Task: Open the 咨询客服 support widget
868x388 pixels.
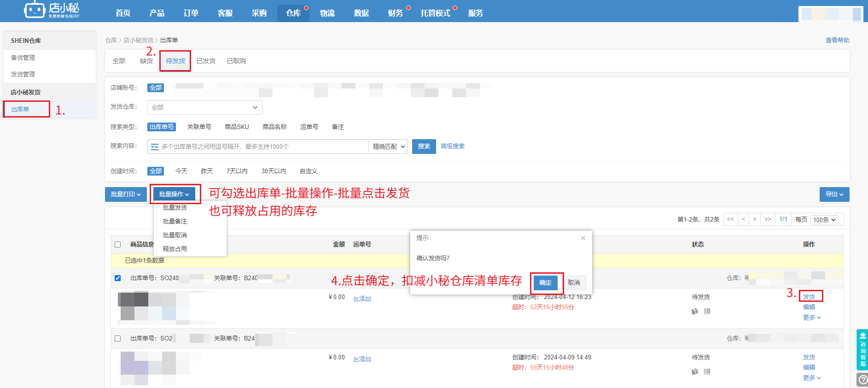Action: 862,350
